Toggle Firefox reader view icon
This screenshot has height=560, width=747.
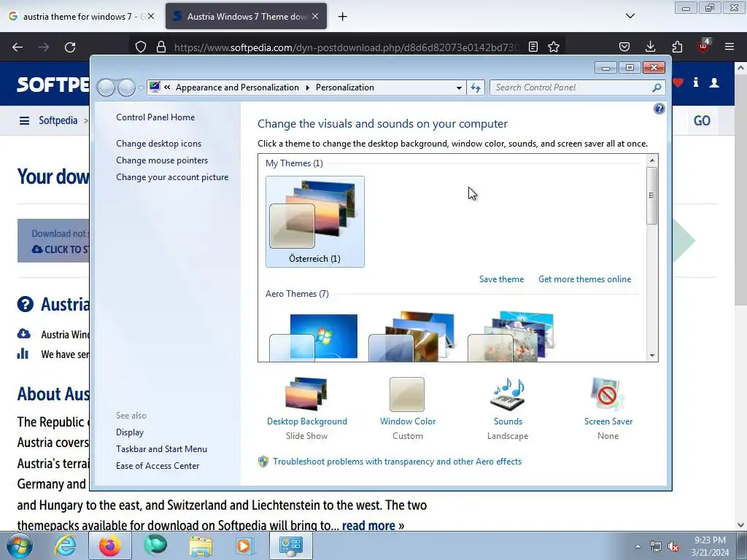533,47
